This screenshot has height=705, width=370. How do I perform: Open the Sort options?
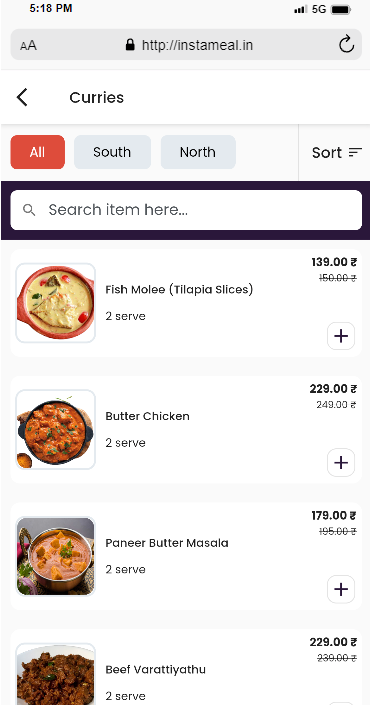(x=337, y=152)
